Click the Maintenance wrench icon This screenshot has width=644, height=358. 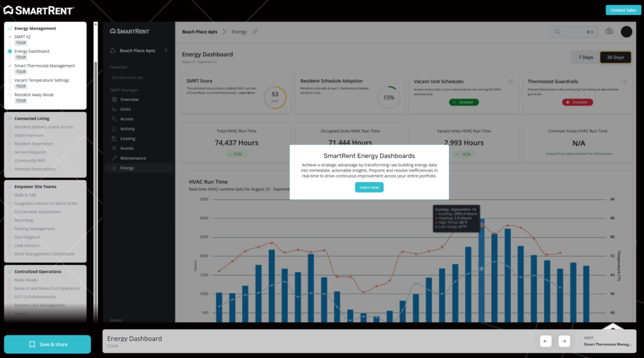pos(114,158)
